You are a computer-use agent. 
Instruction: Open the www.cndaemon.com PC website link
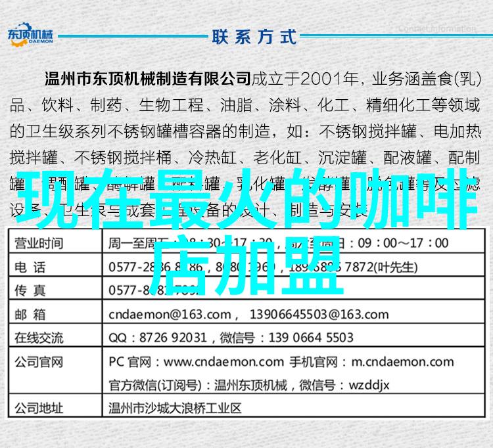223,362
